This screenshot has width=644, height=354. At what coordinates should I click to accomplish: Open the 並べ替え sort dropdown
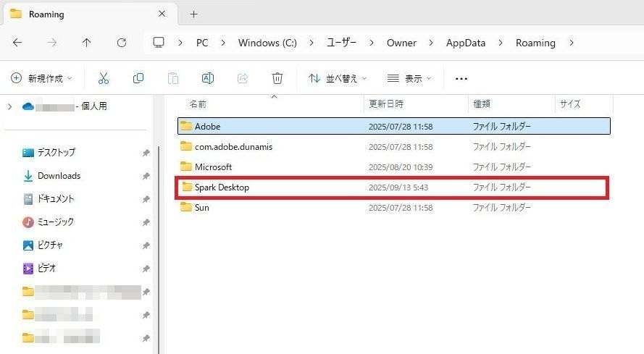(338, 78)
